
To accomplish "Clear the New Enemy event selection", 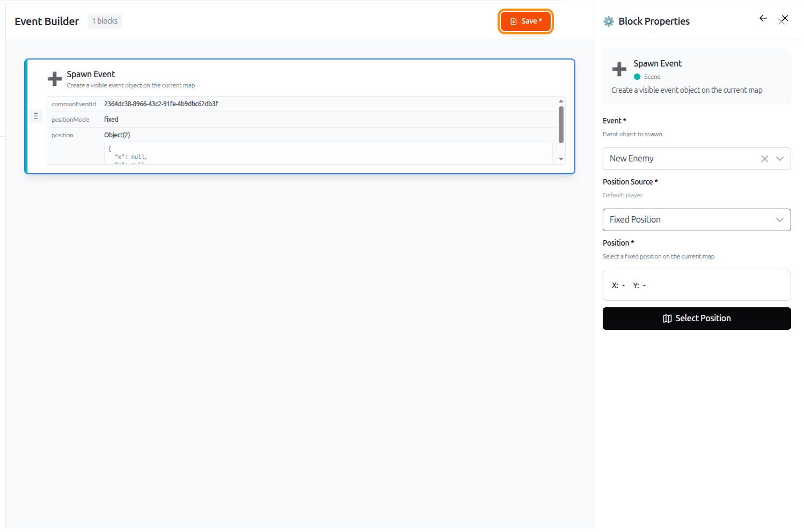I will pyautogui.click(x=765, y=159).
